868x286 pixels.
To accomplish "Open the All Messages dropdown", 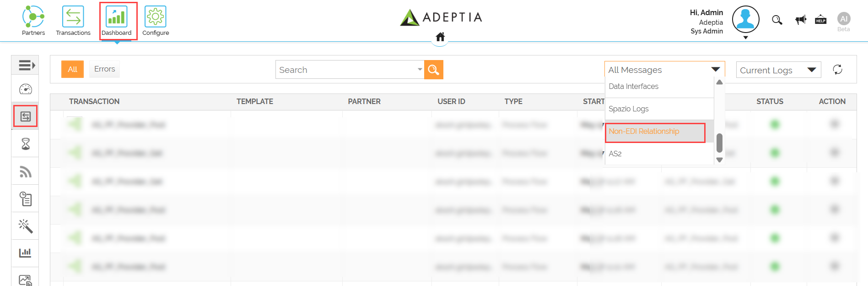I will click(664, 70).
